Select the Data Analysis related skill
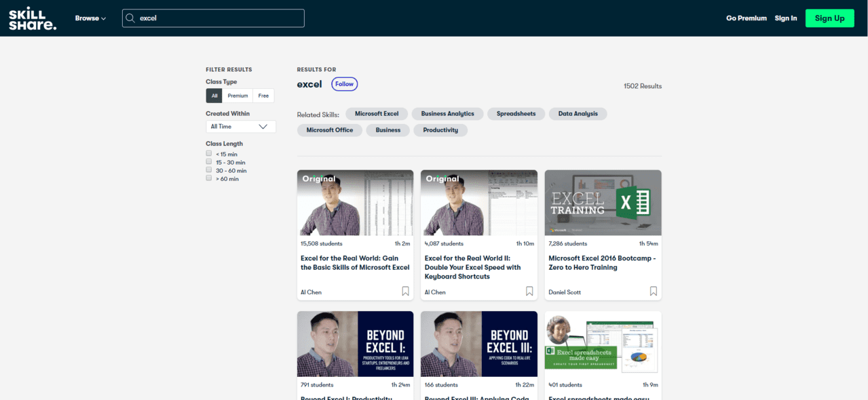868x400 pixels. 578,114
